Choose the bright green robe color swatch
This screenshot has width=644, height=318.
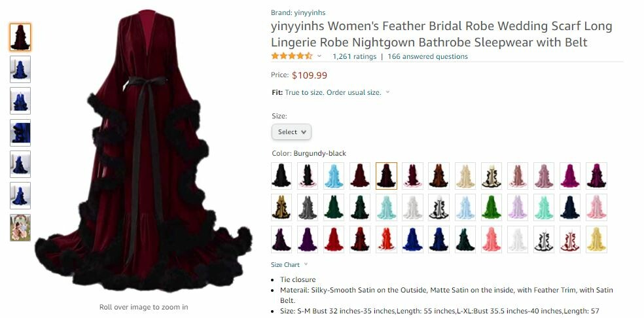click(492, 207)
